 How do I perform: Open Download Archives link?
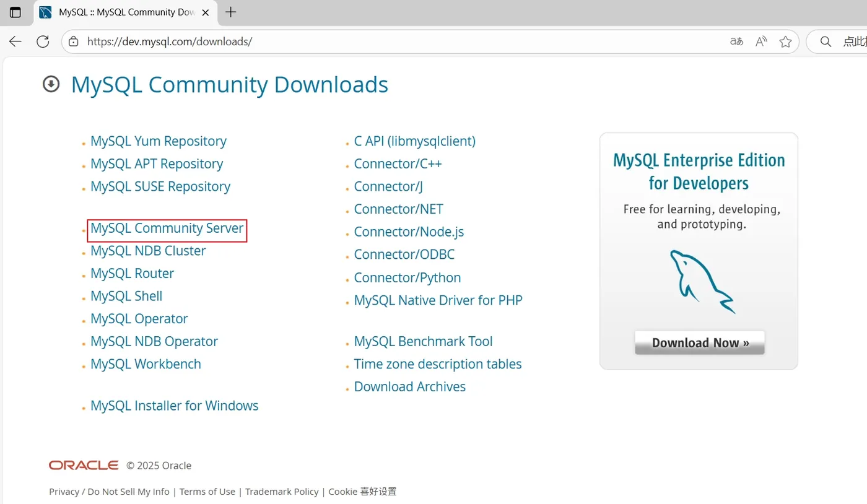[410, 387]
